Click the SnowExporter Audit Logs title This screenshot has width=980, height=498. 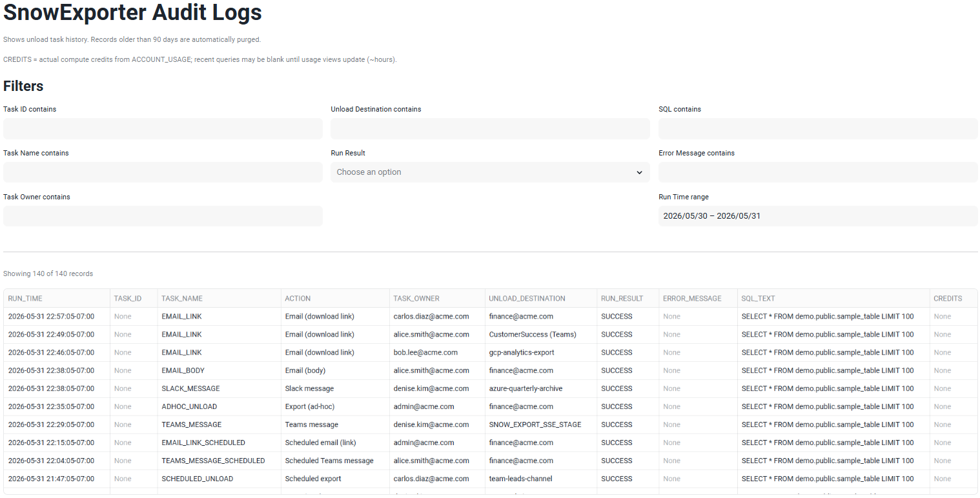coord(133,12)
